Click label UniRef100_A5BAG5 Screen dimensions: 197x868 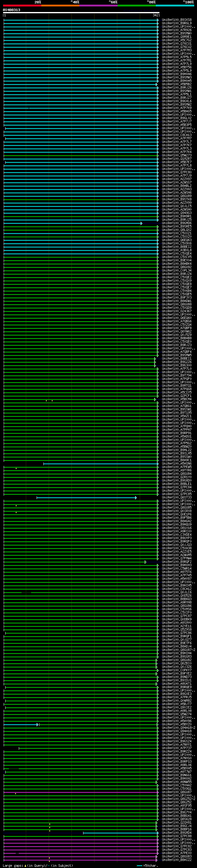[x=177, y=111]
